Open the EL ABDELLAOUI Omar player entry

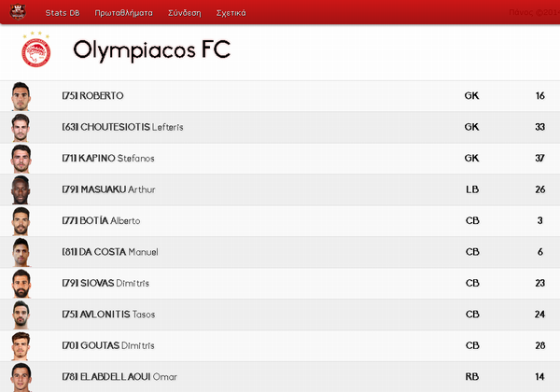pyautogui.click(x=280, y=377)
